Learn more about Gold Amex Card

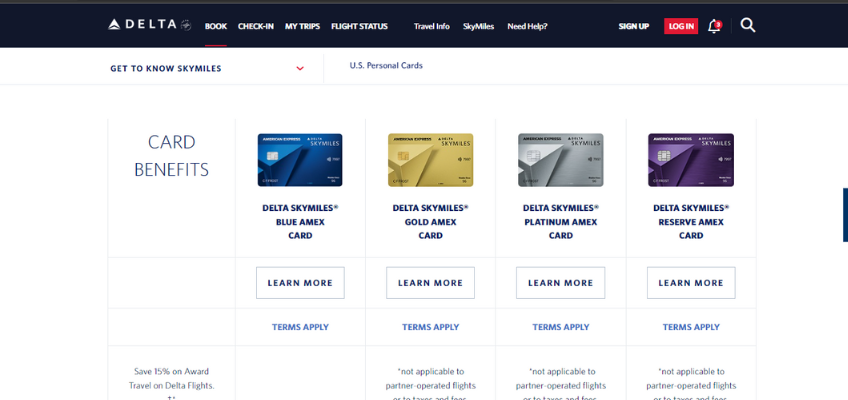pyautogui.click(x=430, y=283)
